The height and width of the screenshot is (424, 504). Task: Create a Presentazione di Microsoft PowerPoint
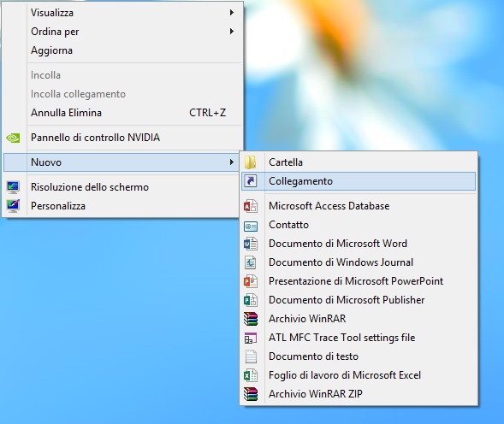click(x=359, y=281)
